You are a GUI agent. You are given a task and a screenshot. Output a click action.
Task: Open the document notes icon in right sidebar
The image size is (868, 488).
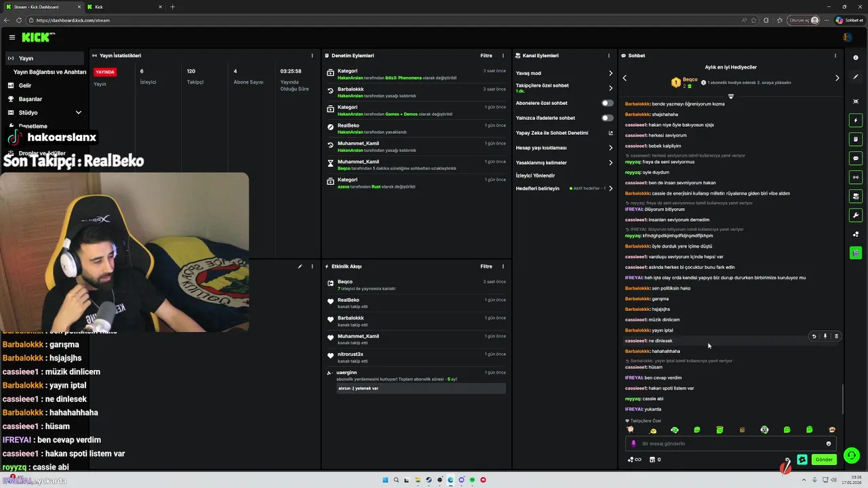856,140
